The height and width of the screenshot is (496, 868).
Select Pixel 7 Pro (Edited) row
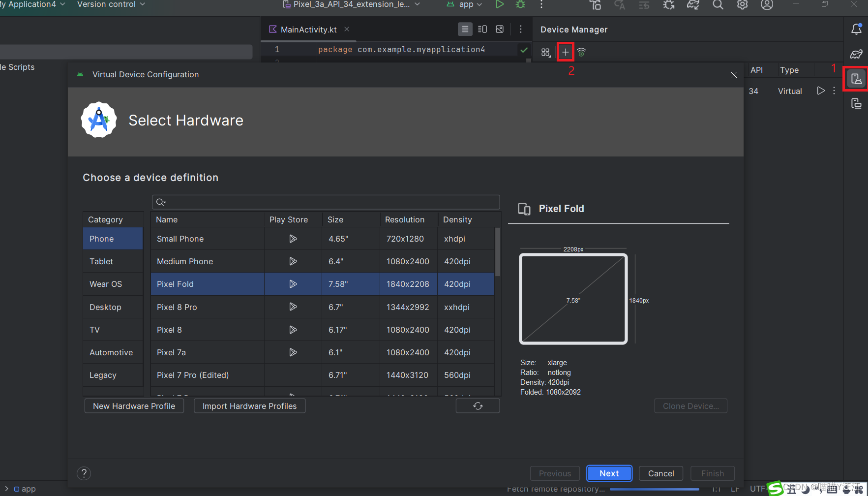point(323,375)
